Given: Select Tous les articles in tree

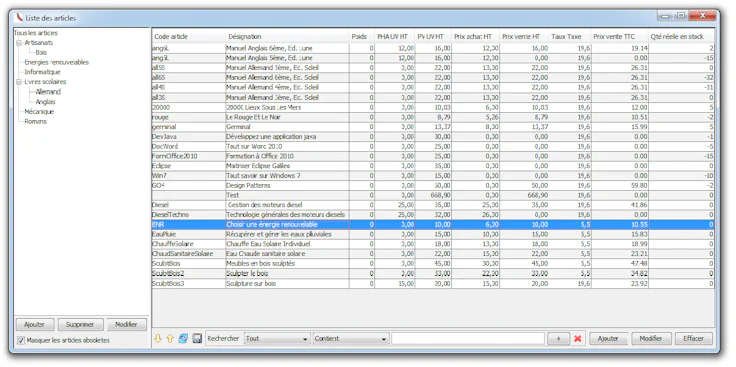Looking at the screenshot, I should [36, 33].
